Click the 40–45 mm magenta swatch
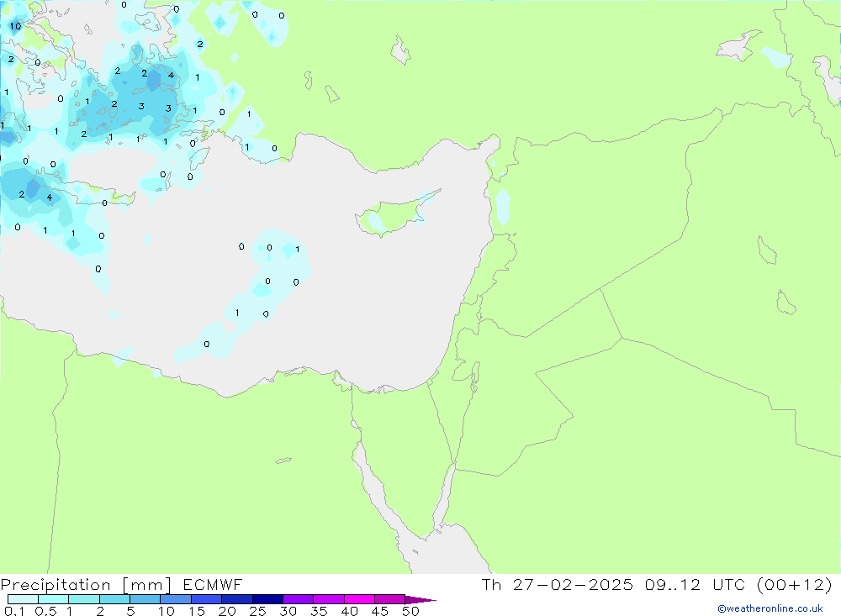 [x=359, y=599]
